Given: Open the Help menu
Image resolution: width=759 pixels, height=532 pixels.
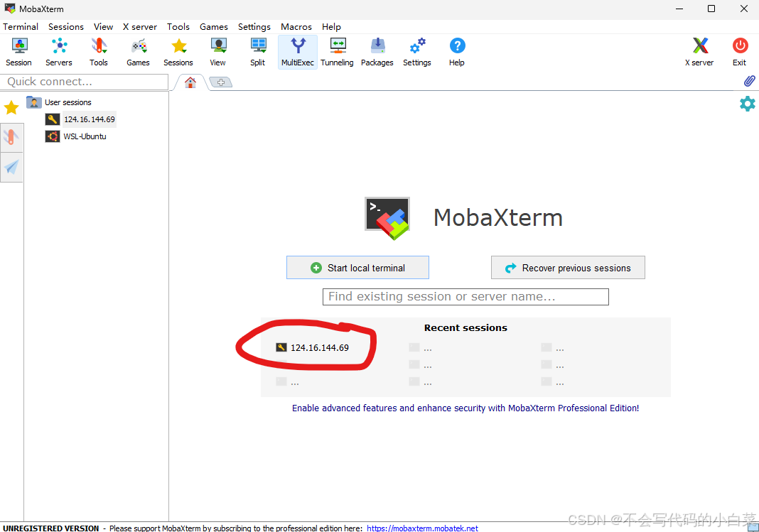Looking at the screenshot, I should [x=332, y=26].
